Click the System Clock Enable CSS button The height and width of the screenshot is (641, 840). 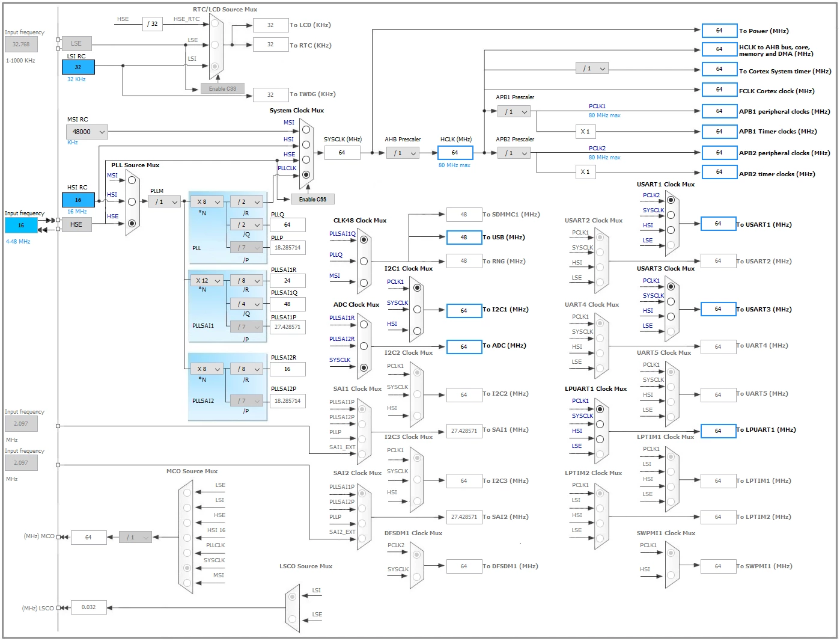[x=312, y=199]
